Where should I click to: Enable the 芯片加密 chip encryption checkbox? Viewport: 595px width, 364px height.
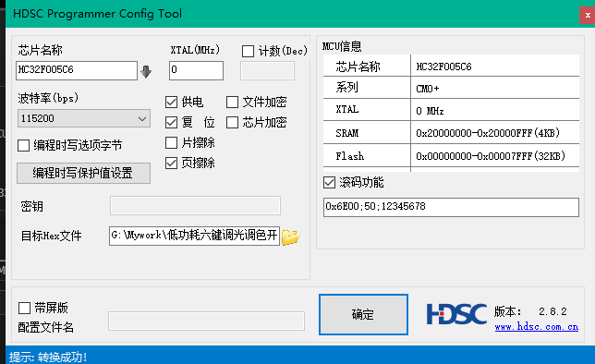[232, 122]
